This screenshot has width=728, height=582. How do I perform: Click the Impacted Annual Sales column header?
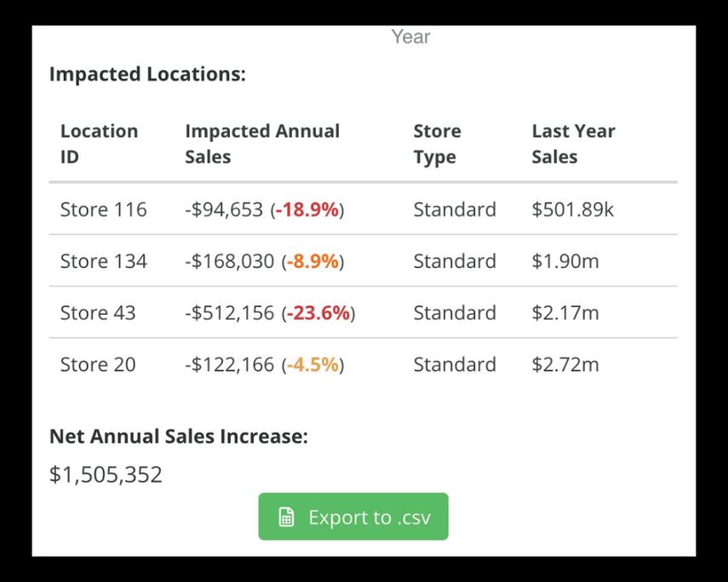click(x=262, y=144)
